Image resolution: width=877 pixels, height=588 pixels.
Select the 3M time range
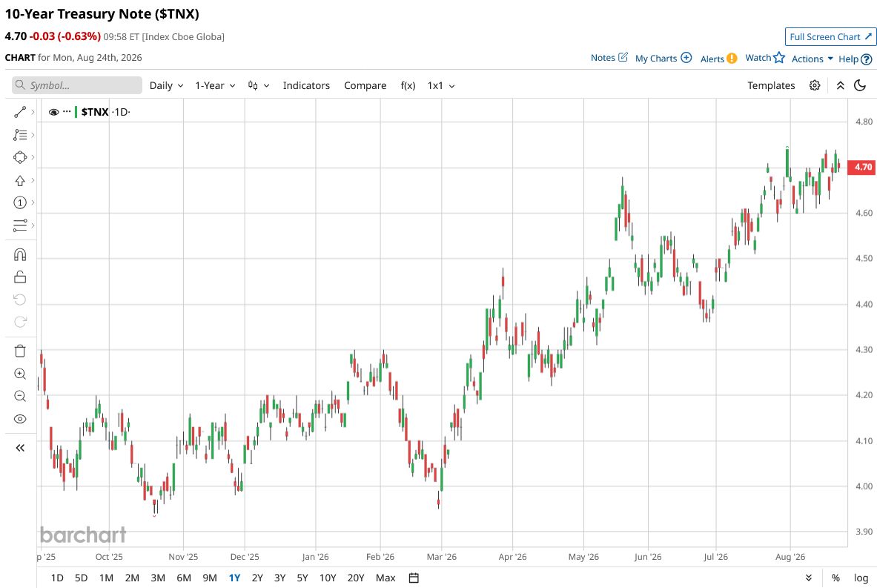(158, 578)
